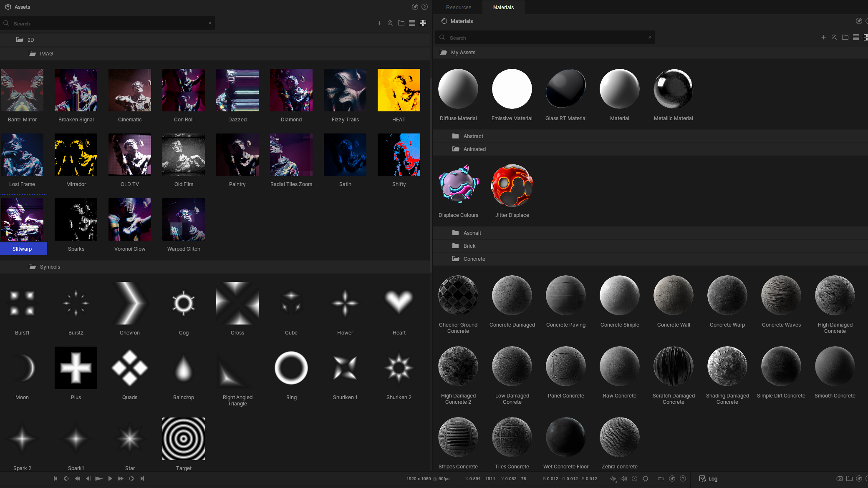
Task: Add new asset with plus icon
Action: [x=379, y=23]
